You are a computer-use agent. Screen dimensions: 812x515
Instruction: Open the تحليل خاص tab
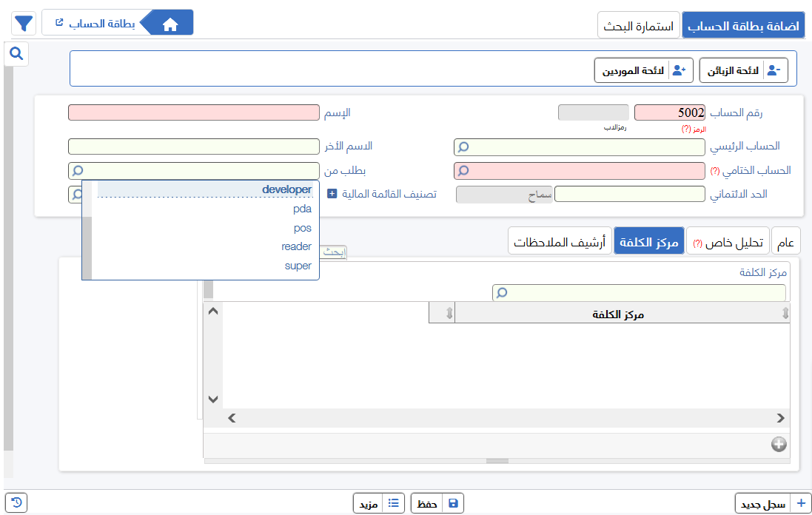click(x=727, y=240)
